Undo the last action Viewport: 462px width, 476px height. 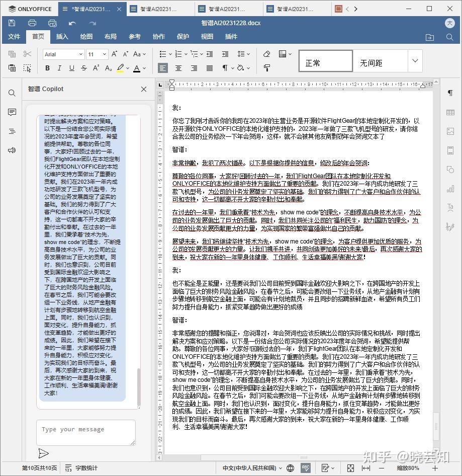click(x=72, y=23)
